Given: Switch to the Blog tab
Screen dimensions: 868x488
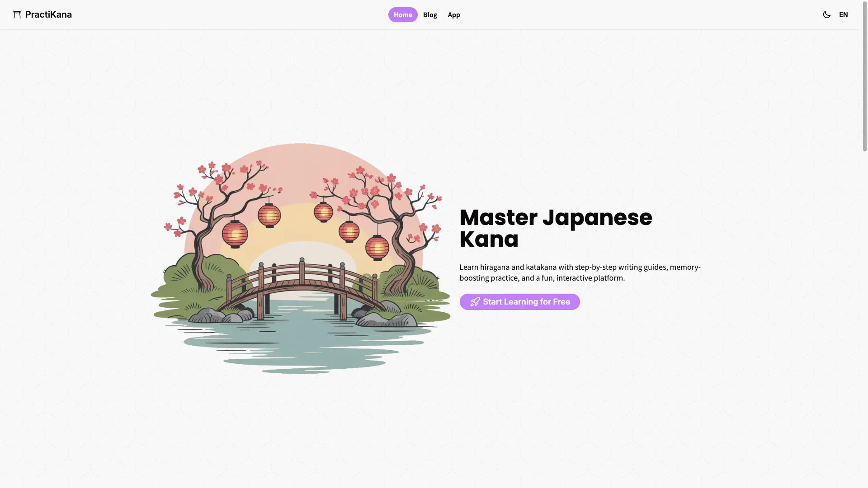Looking at the screenshot, I should (429, 14).
